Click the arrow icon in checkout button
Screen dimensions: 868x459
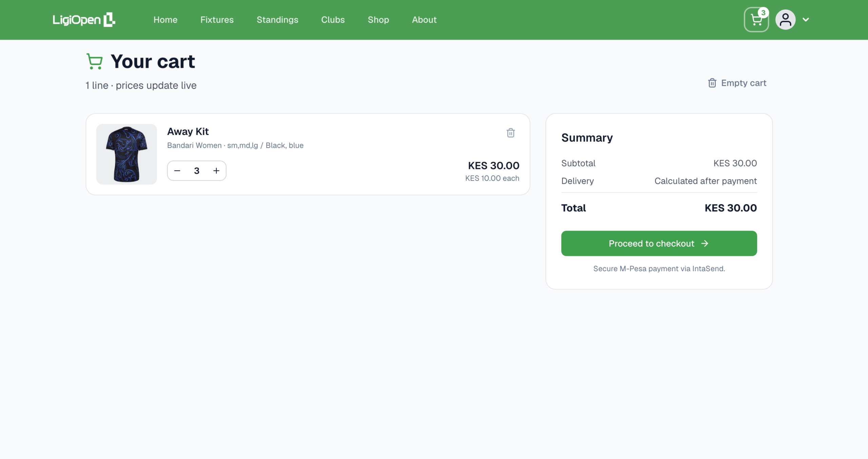click(705, 244)
